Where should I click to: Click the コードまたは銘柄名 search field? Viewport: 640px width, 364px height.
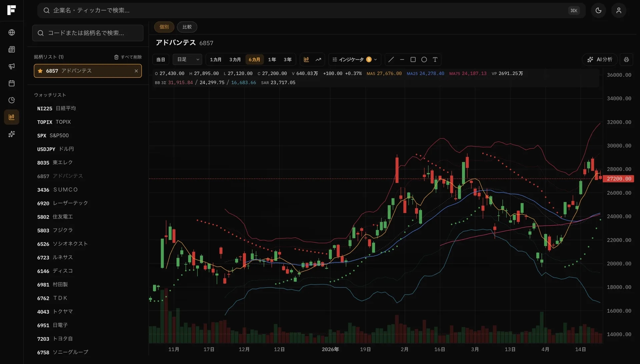point(88,33)
